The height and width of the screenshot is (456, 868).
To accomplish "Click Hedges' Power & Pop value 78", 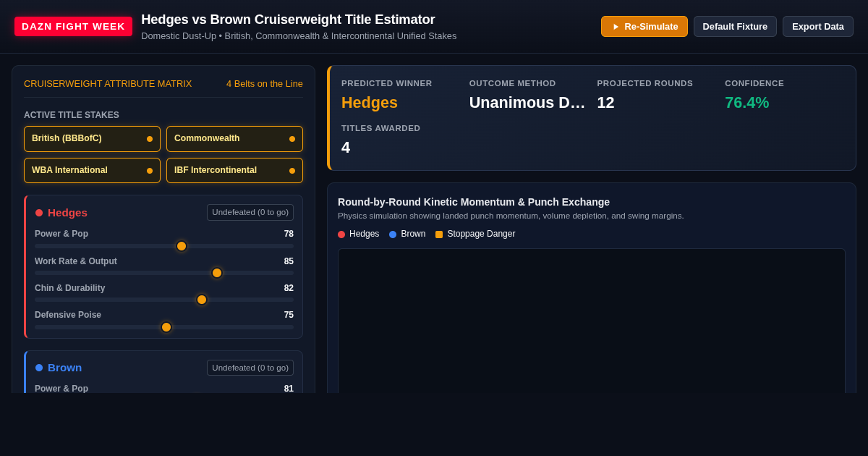I will (x=289, y=234).
